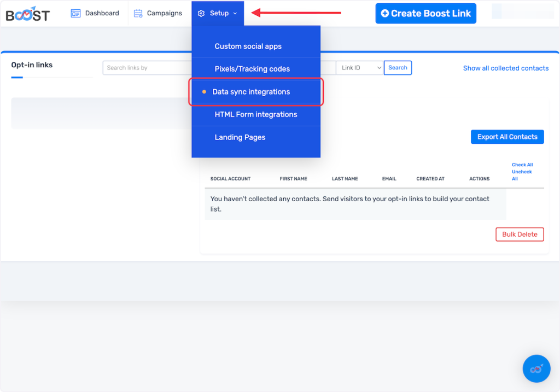The image size is (560, 392).
Task: Choose Pixels/Tracking codes option
Action: coord(252,69)
